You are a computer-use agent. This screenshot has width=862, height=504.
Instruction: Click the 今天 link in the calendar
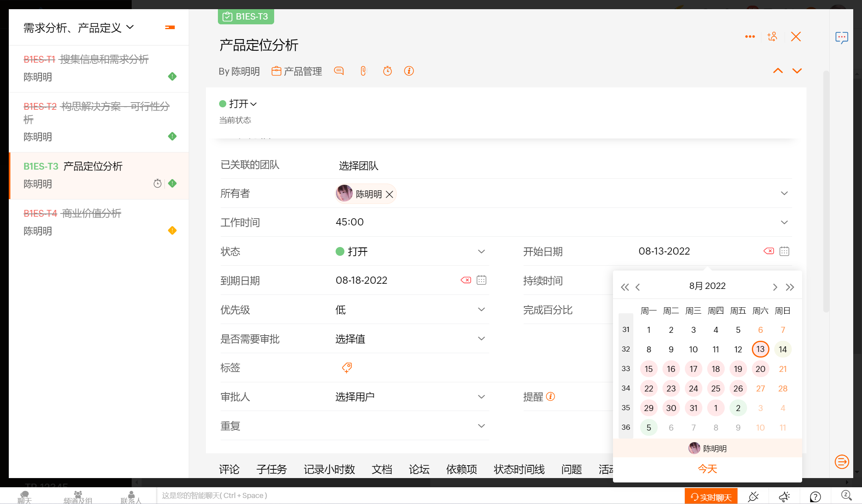point(707,469)
